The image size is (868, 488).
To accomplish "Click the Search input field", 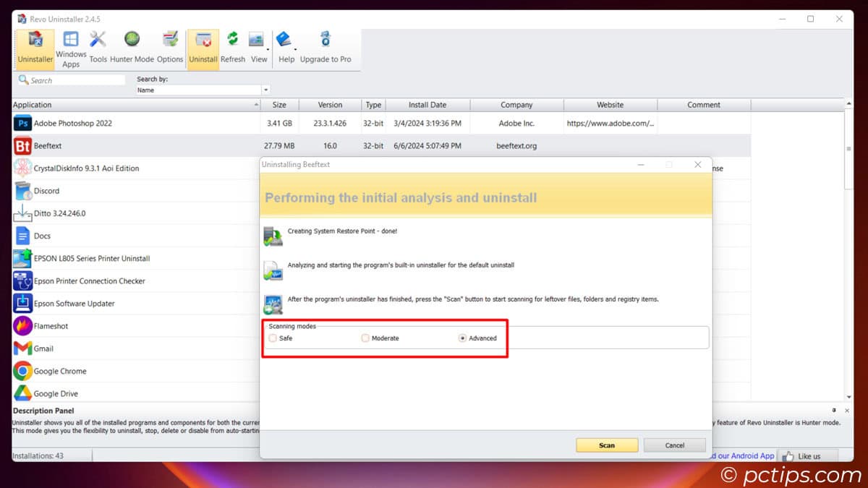I will point(71,80).
